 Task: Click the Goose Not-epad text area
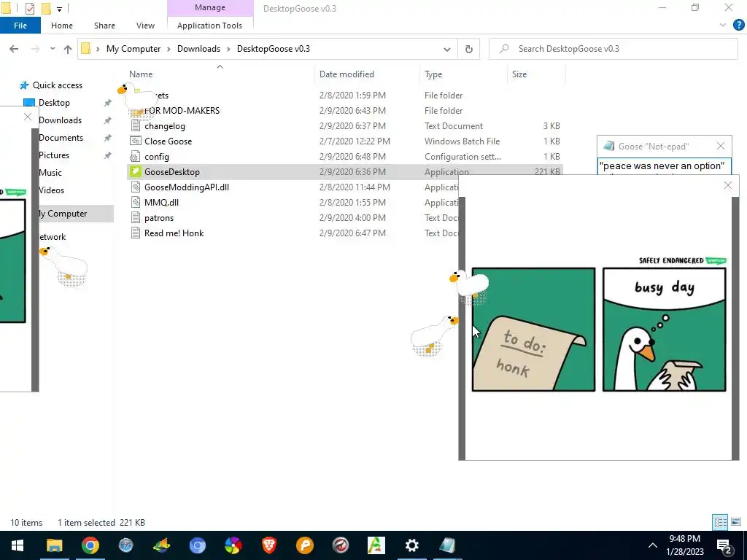(664, 167)
